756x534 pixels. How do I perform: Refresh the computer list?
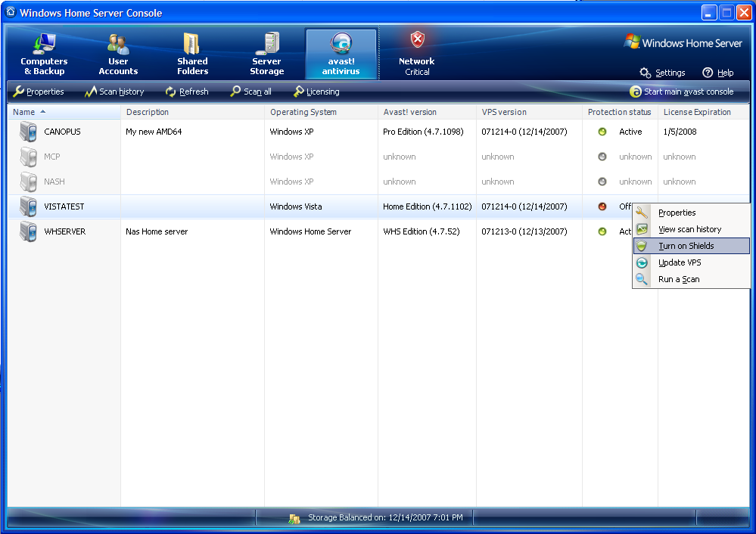coord(187,92)
